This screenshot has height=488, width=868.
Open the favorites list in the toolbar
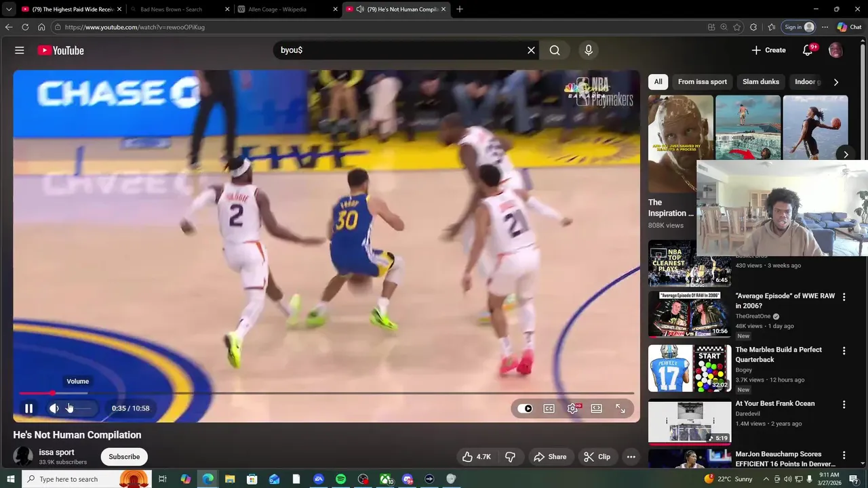tap(772, 27)
